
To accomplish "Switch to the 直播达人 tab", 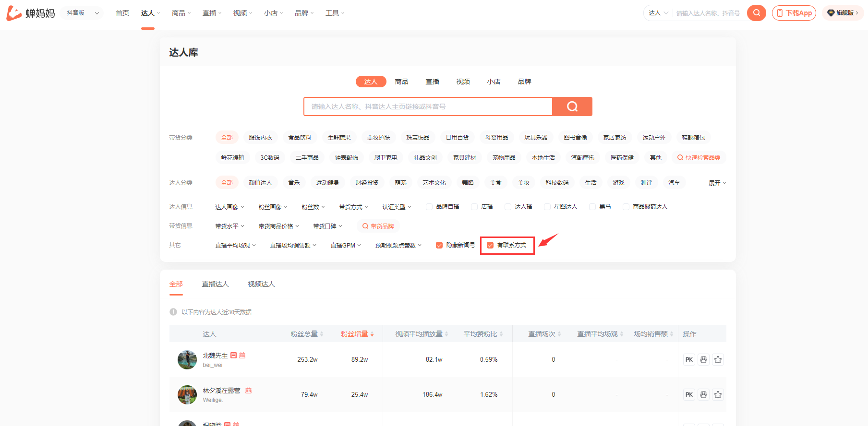I will tap(215, 284).
